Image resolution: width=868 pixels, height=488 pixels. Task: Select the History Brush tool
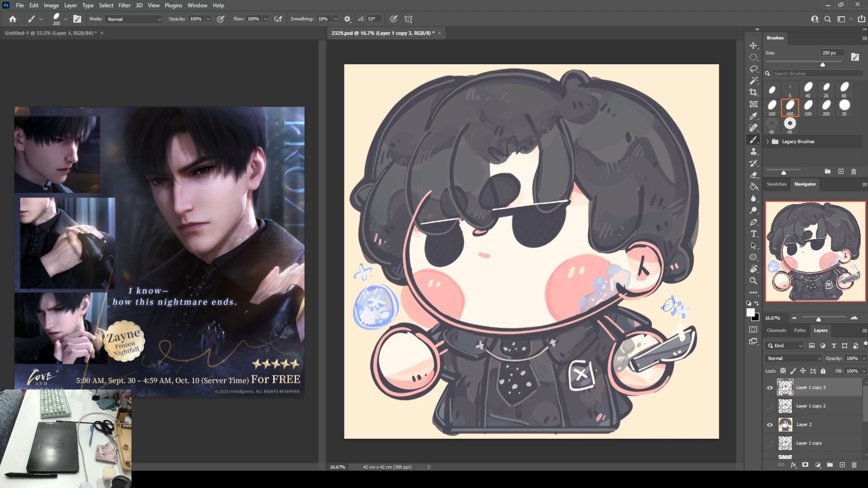coord(753,163)
